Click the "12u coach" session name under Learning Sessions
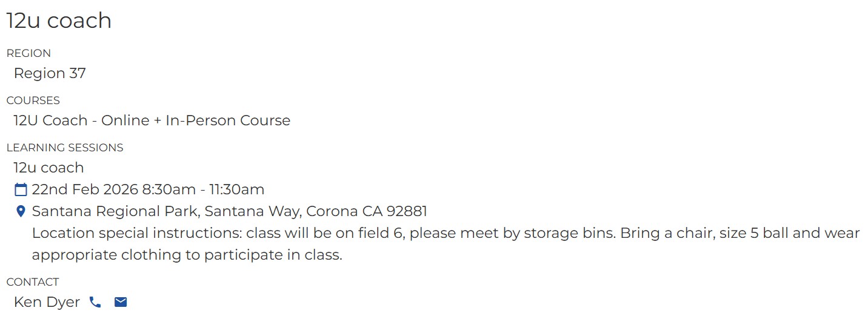The height and width of the screenshot is (322, 868). coord(48,168)
